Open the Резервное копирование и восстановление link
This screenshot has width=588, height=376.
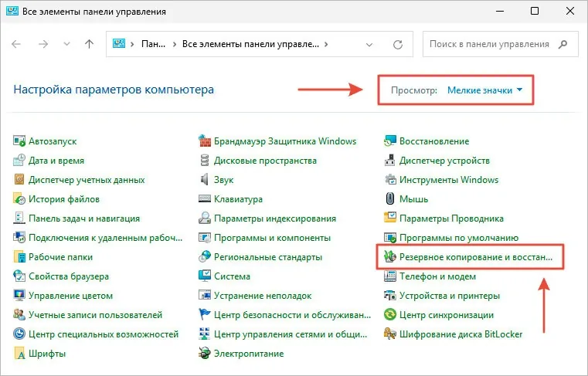coord(475,257)
